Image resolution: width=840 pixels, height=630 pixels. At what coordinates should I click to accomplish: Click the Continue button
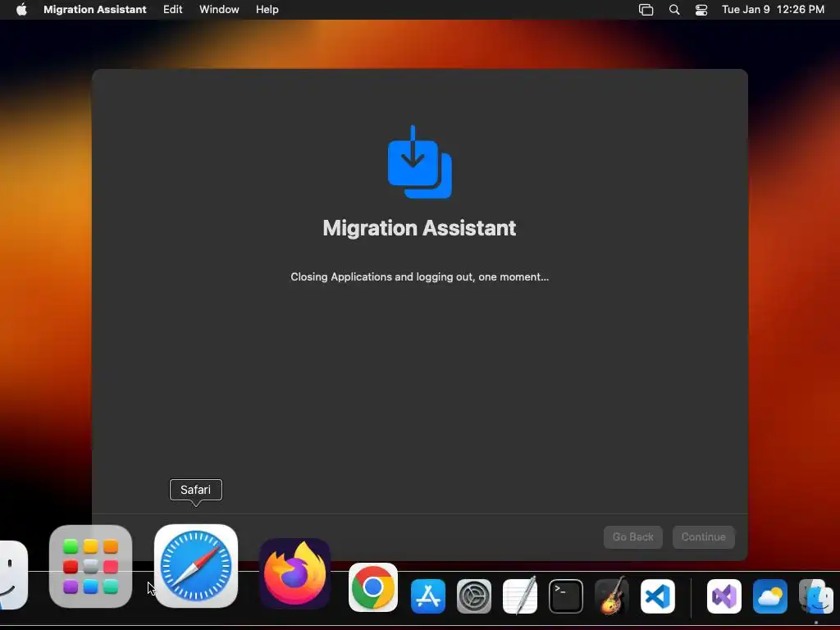(x=703, y=536)
